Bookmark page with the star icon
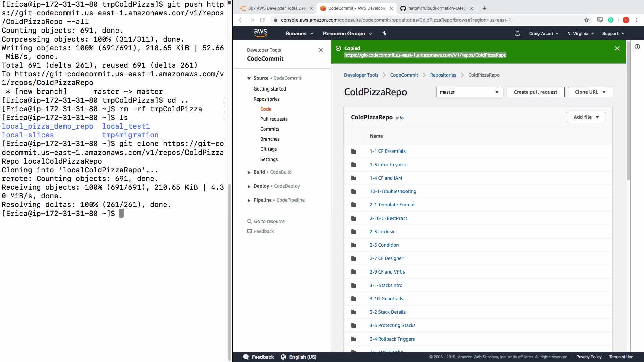 click(586, 20)
